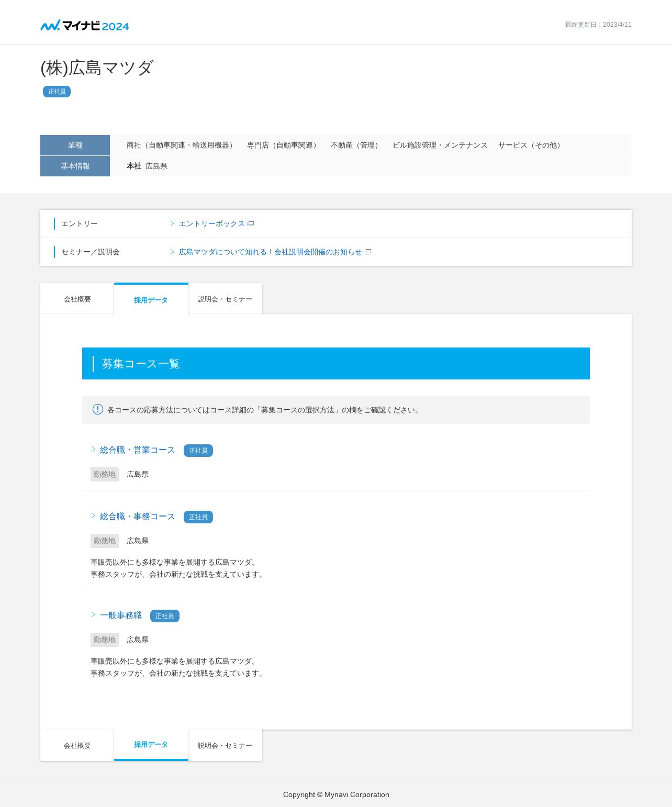
Task: Click the 募集コース一覧 heading
Action: click(x=141, y=364)
